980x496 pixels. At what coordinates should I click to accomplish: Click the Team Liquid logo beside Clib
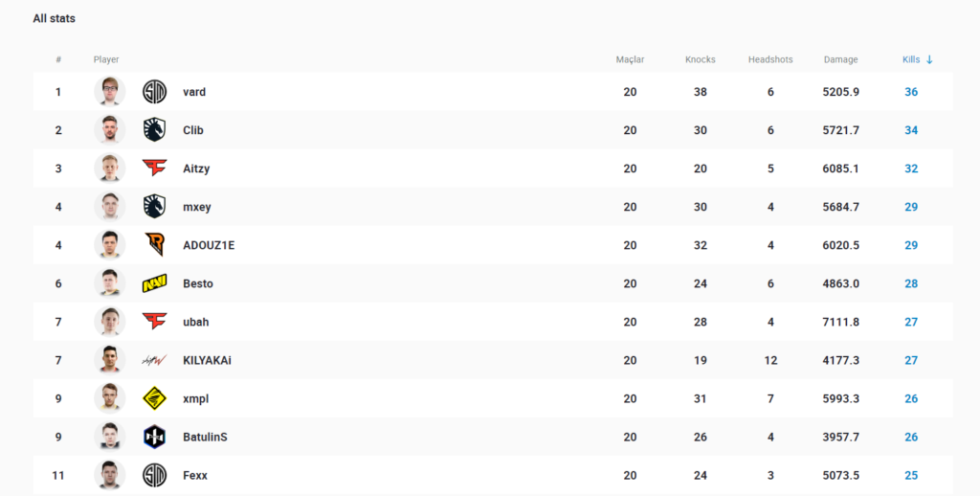[154, 130]
